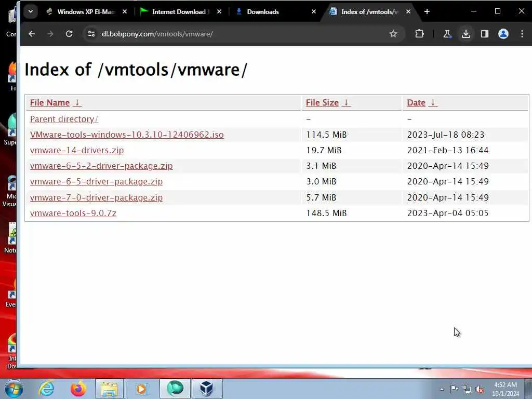
Task: Sort File Size descending arrow
Action: point(346,102)
